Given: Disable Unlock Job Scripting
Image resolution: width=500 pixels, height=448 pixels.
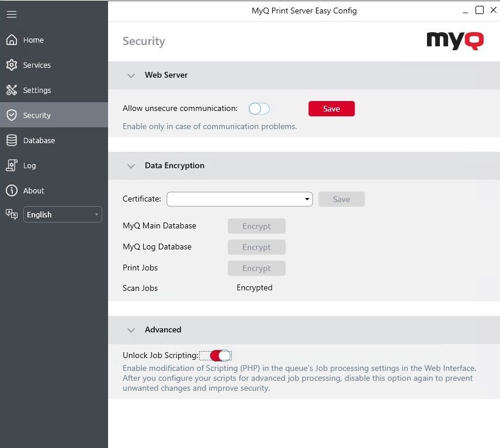Looking at the screenshot, I should [216, 355].
